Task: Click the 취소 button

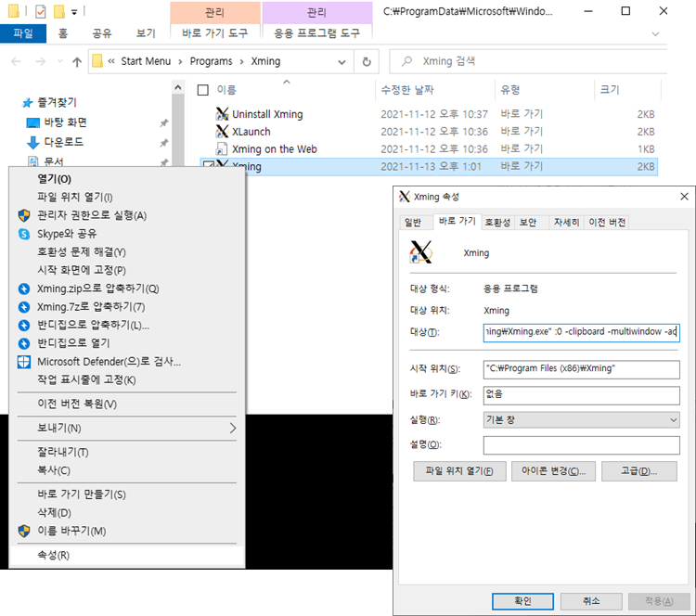Action: point(591,601)
